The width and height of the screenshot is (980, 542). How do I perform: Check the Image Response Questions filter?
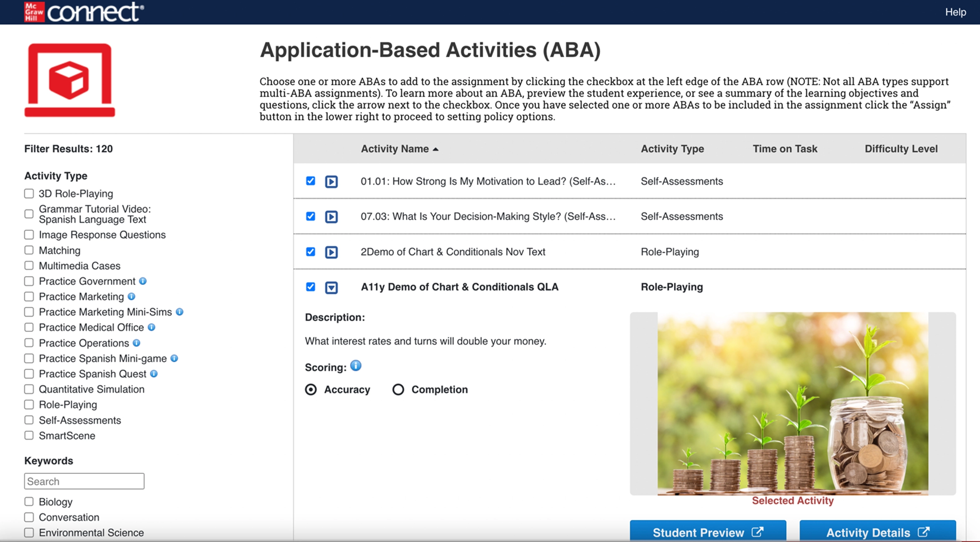pyautogui.click(x=29, y=234)
